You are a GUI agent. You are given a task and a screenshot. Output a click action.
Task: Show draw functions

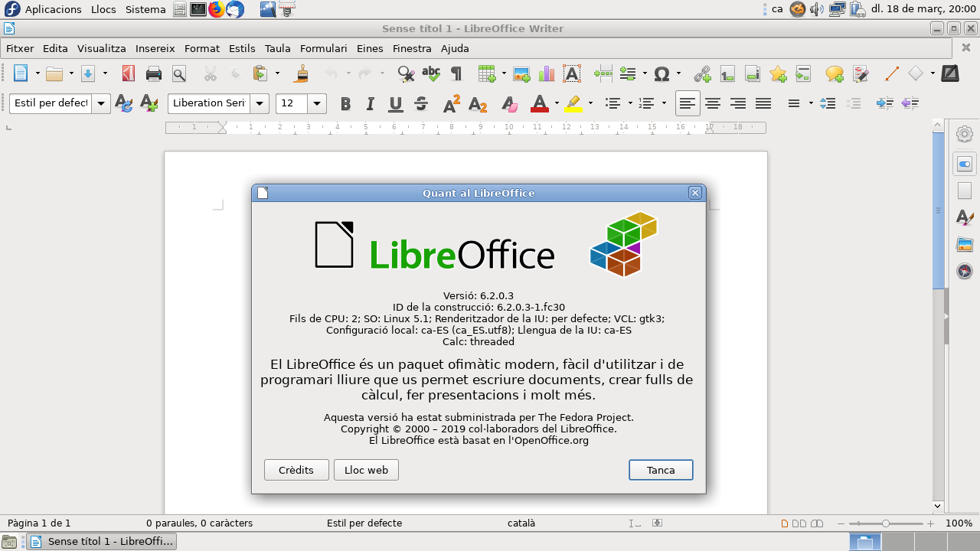click(x=950, y=74)
